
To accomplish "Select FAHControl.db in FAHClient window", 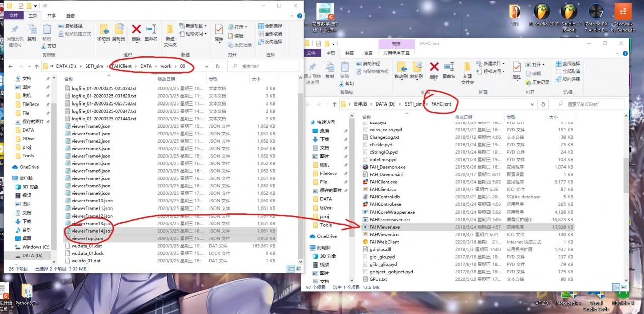I will click(468, 197).
